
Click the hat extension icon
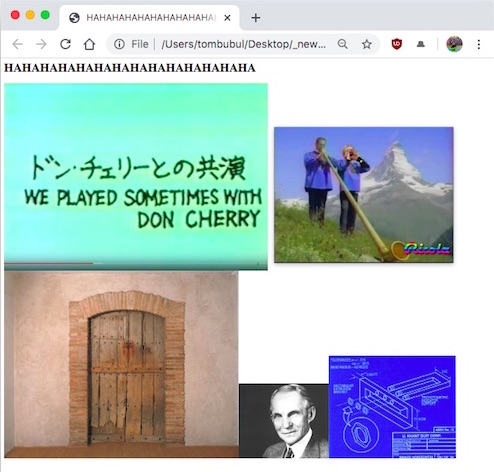point(421,44)
